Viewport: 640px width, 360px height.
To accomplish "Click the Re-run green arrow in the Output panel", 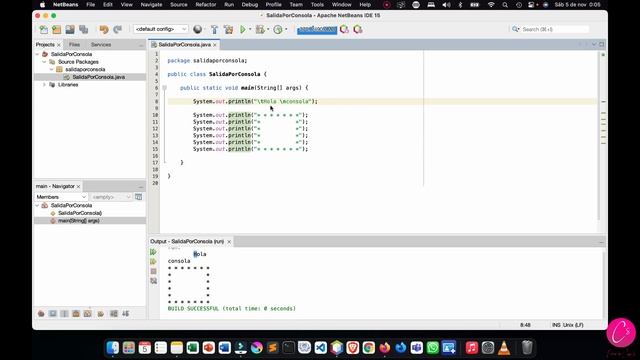I will [x=153, y=252].
